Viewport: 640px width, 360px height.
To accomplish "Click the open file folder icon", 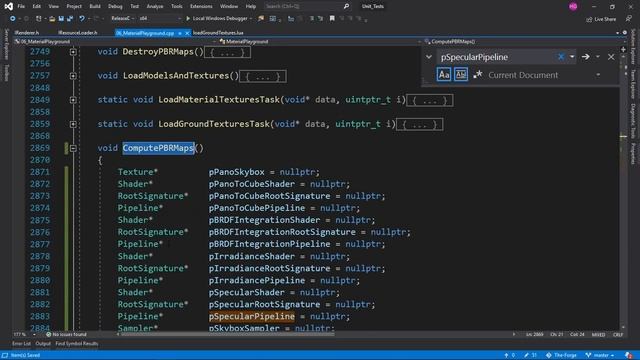I will coord(52,18).
